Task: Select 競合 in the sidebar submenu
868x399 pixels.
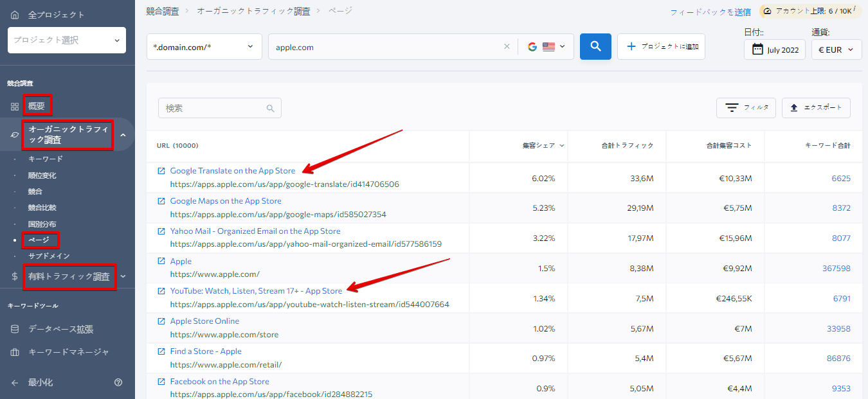Action: (x=35, y=191)
